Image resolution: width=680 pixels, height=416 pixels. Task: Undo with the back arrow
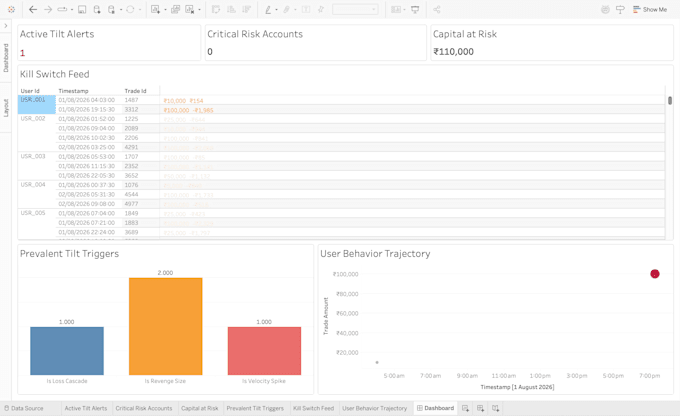(x=33, y=9)
